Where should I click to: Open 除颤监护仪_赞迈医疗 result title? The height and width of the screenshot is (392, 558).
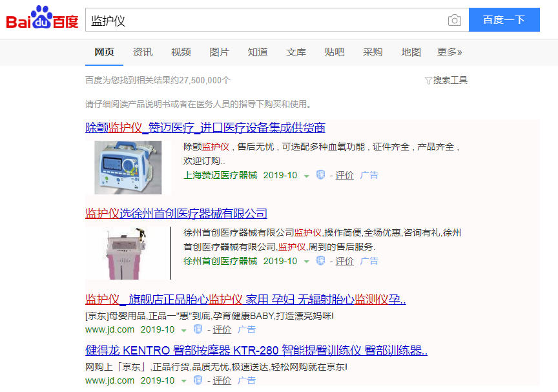pos(205,127)
